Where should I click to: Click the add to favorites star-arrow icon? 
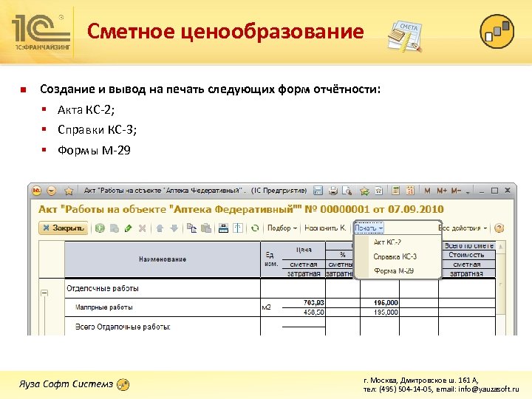coord(364,191)
